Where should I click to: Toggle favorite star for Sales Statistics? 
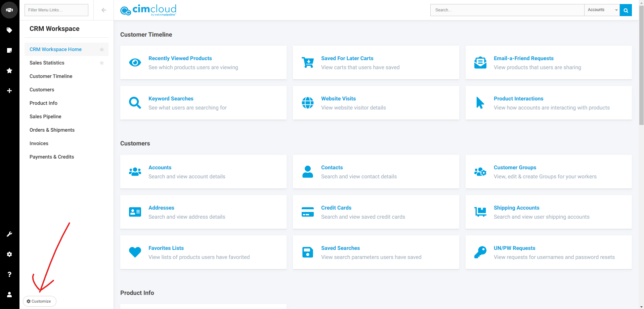[x=102, y=63]
